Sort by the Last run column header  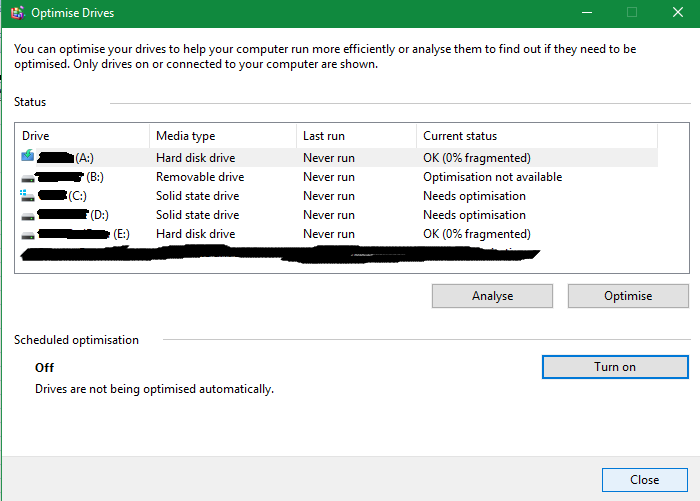(356, 136)
